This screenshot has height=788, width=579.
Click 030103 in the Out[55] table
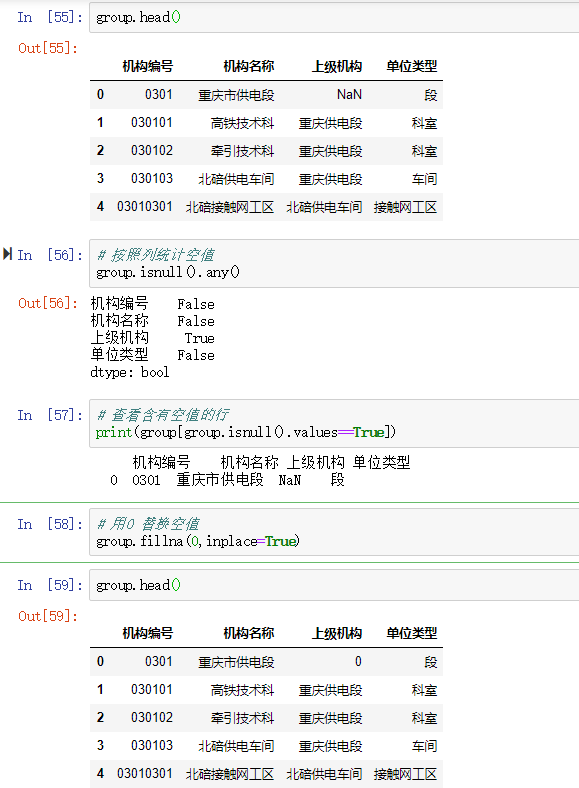(152, 178)
